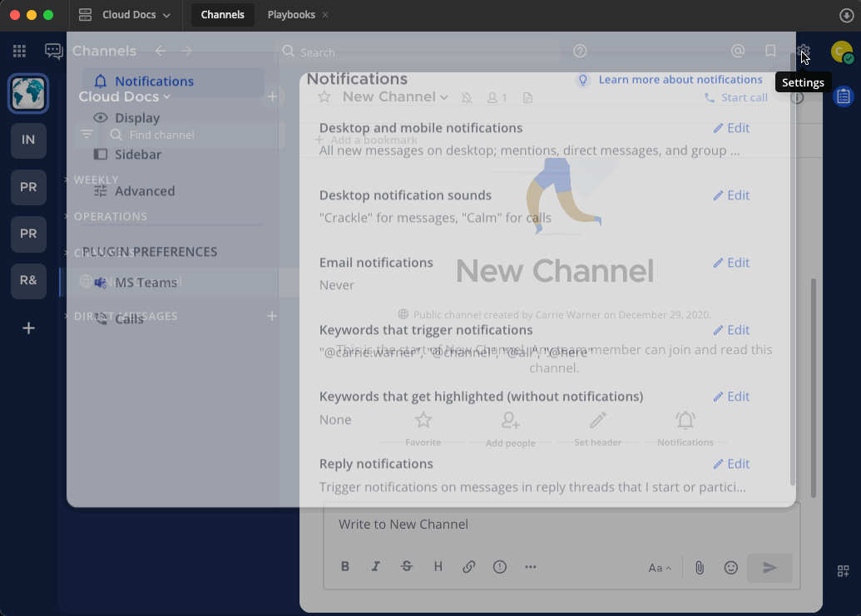Open the product switcher grid icon
Image resolution: width=861 pixels, height=616 pixels.
point(19,52)
